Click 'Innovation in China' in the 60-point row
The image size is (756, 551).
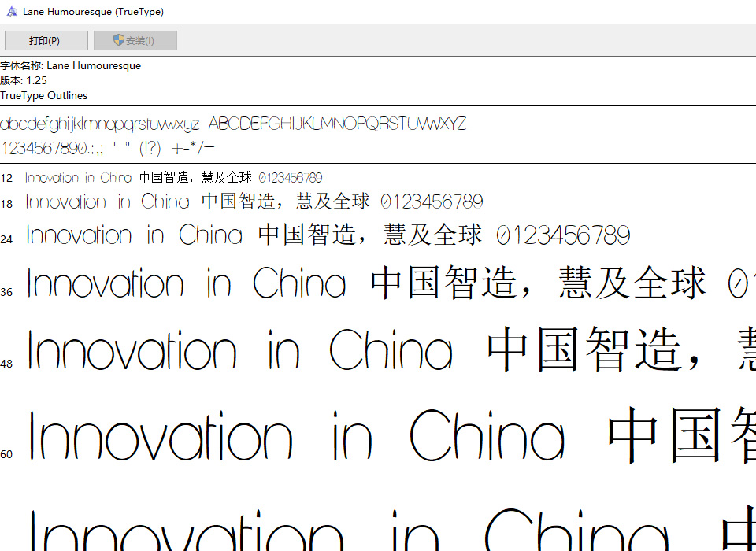(x=297, y=435)
